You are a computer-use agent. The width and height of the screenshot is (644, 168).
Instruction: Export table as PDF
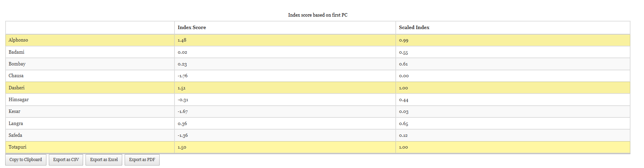tap(142, 160)
